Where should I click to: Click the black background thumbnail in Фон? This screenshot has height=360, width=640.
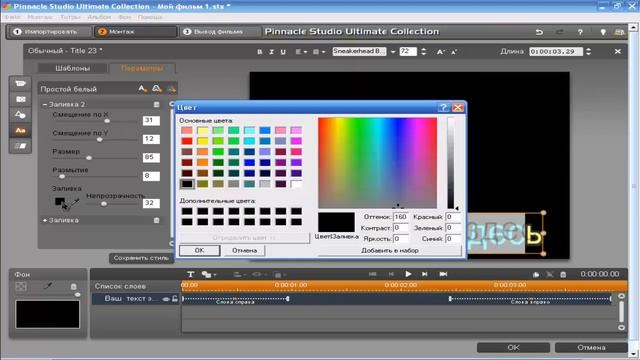point(47,314)
